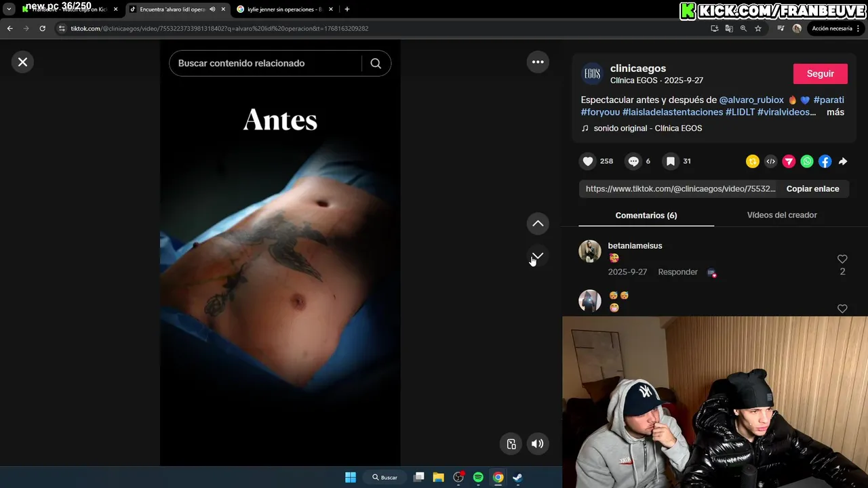Image resolution: width=868 pixels, height=488 pixels.
Task: Click the video link URL text field
Action: pos(680,189)
